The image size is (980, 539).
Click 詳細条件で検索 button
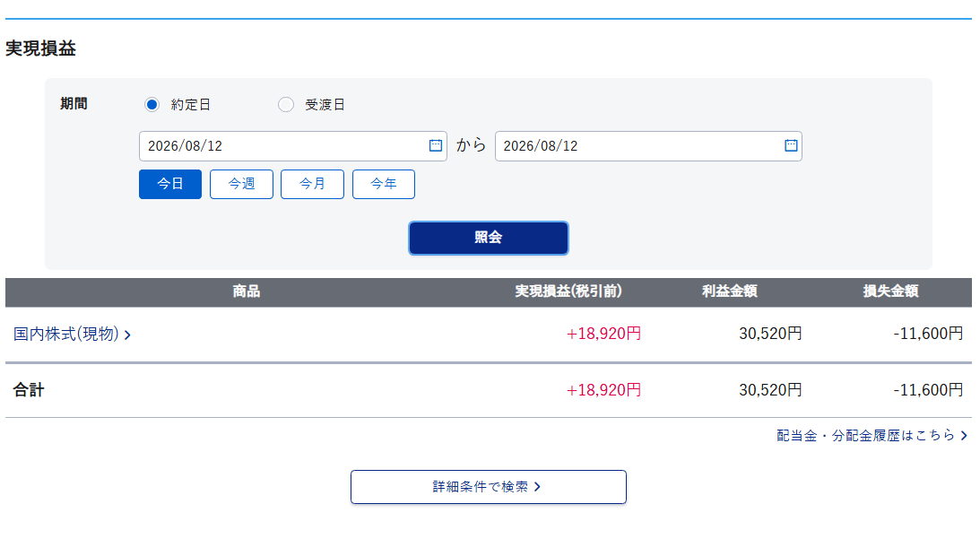488,486
